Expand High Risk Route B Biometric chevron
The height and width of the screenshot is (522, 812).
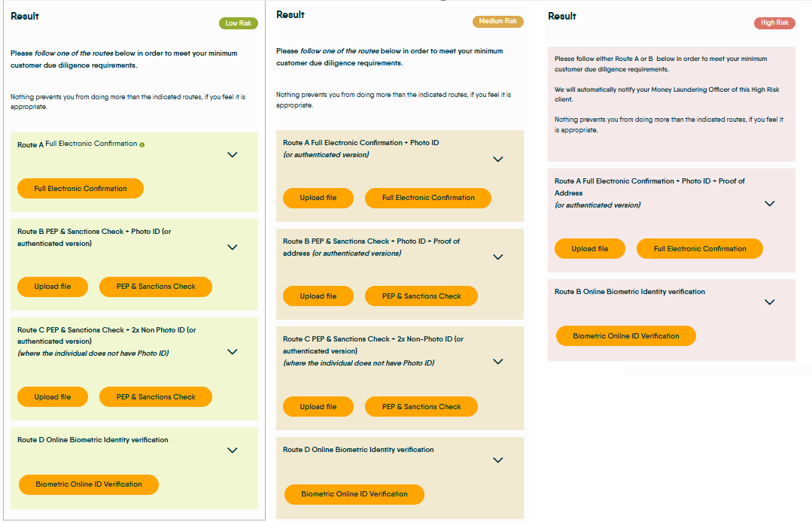[x=770, y=302]
